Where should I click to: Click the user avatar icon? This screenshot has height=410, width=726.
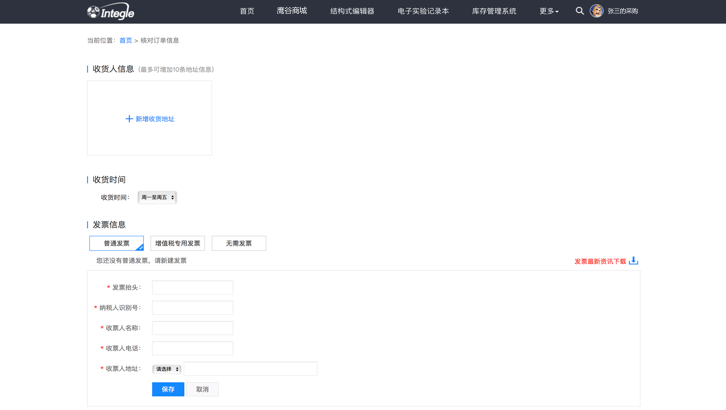[x=597, y=11]
